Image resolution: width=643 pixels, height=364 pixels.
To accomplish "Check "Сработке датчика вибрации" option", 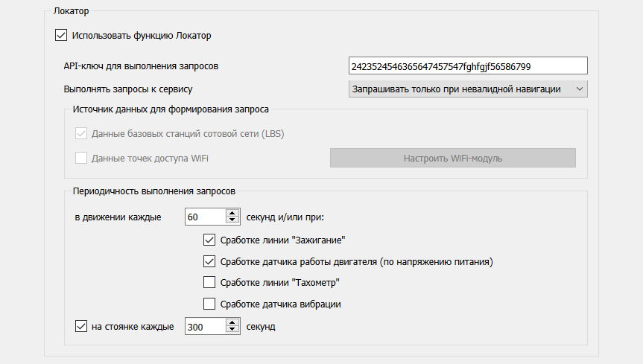I will tap(209, 304).
